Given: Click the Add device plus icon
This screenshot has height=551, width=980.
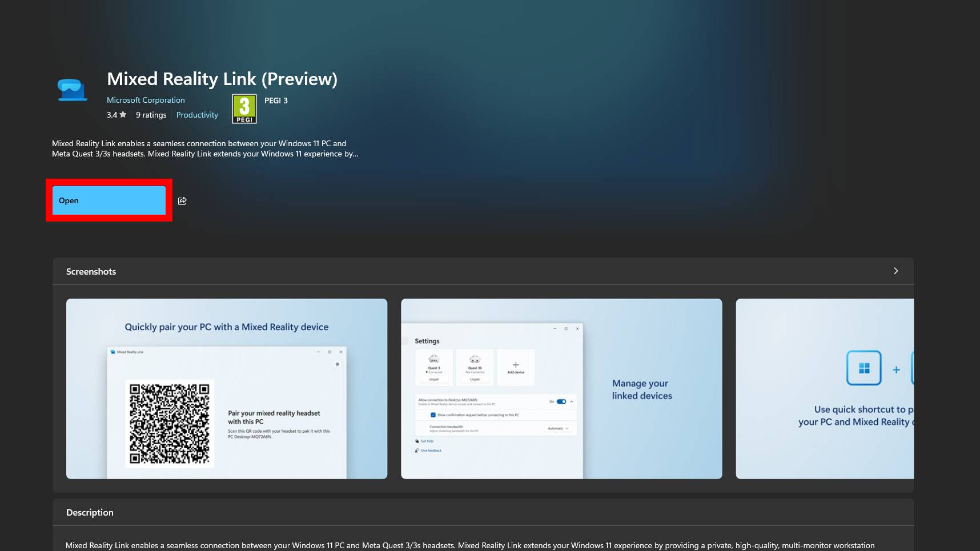Looking at the screenshot, I should tap(516, 365).
